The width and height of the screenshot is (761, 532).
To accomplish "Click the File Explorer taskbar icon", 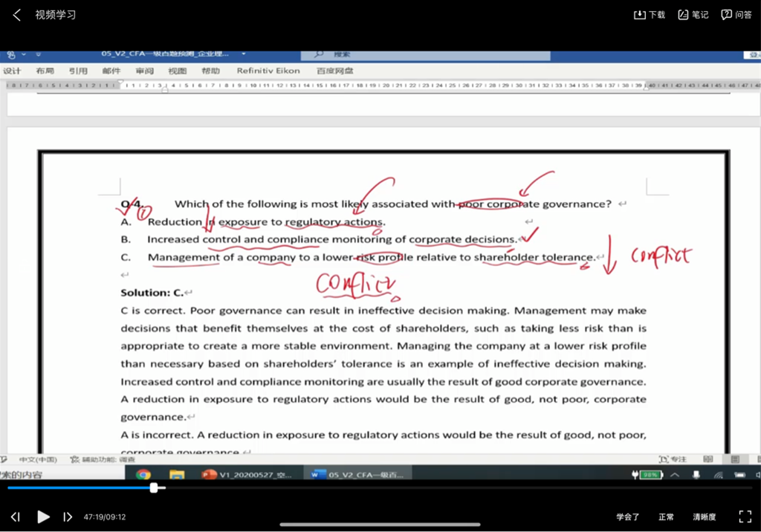I will pos(176,475).
